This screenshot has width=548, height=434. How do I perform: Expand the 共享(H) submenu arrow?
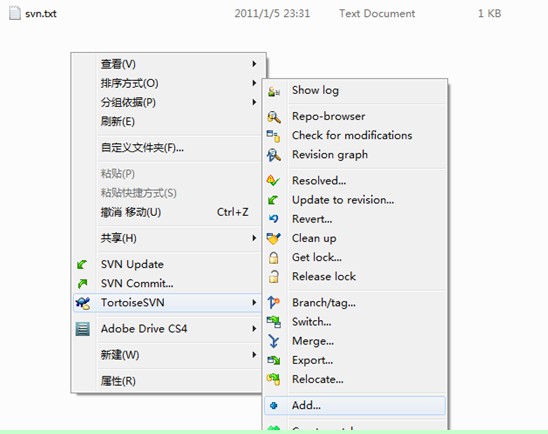coord(254,238)
